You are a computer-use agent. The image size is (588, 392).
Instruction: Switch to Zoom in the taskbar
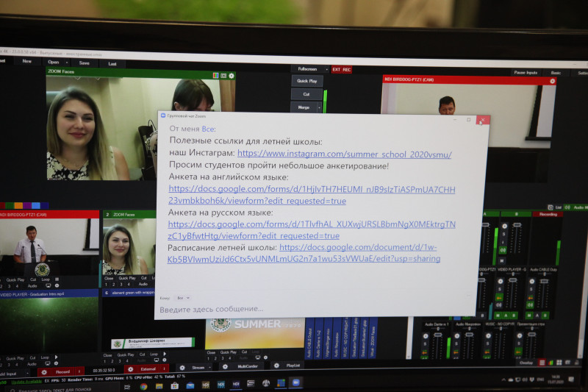pos(296,382)
